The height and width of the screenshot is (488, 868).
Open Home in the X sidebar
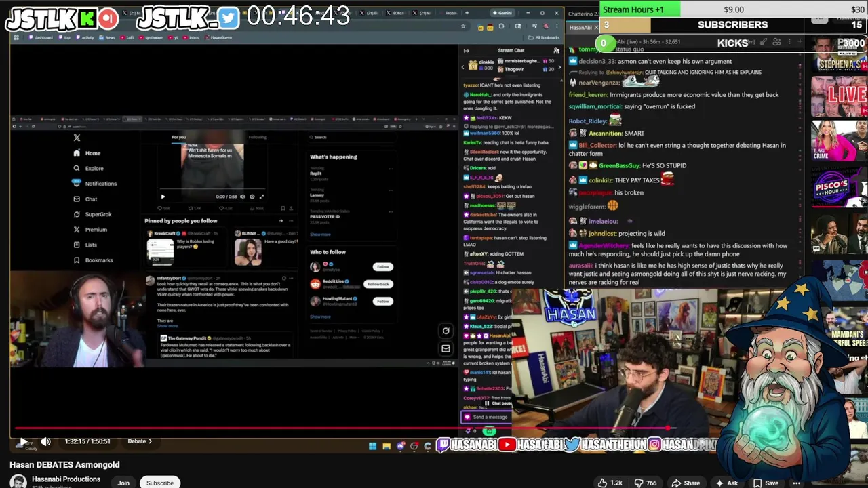[x=87, y=153]
